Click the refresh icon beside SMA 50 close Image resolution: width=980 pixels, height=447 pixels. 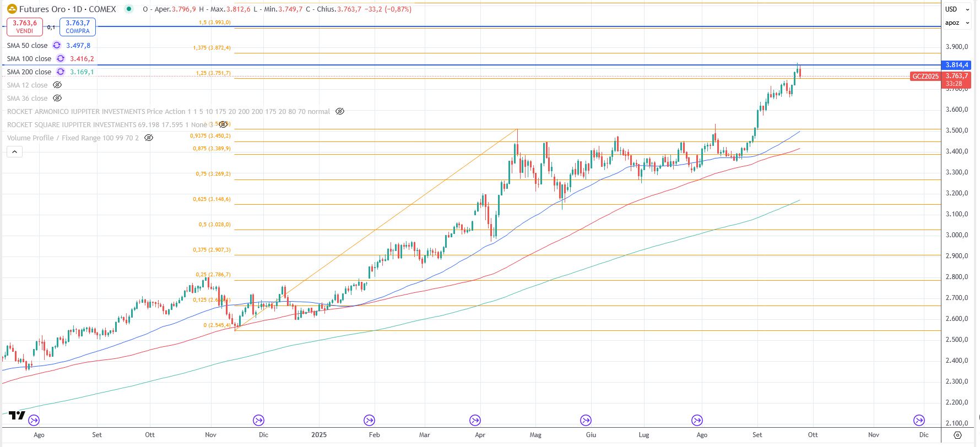coord(57,46)
